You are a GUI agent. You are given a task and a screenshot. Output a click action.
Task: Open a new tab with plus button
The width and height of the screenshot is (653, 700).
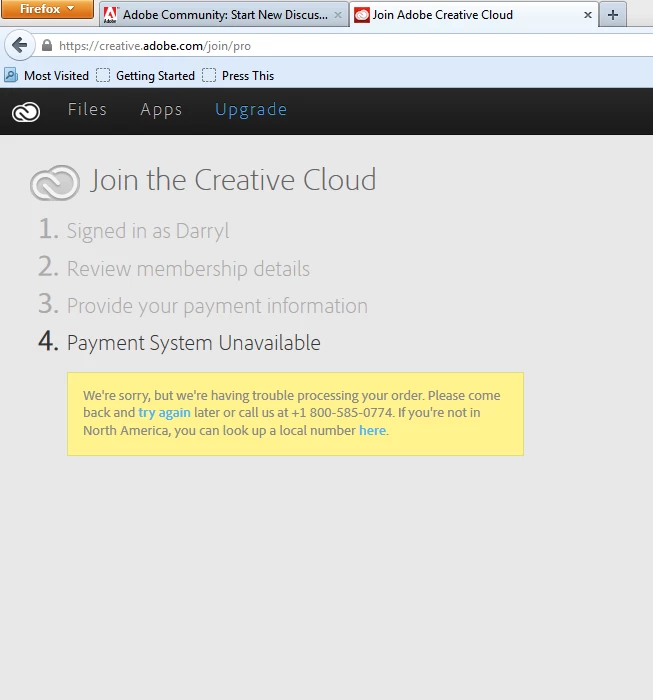coord(613,15)
